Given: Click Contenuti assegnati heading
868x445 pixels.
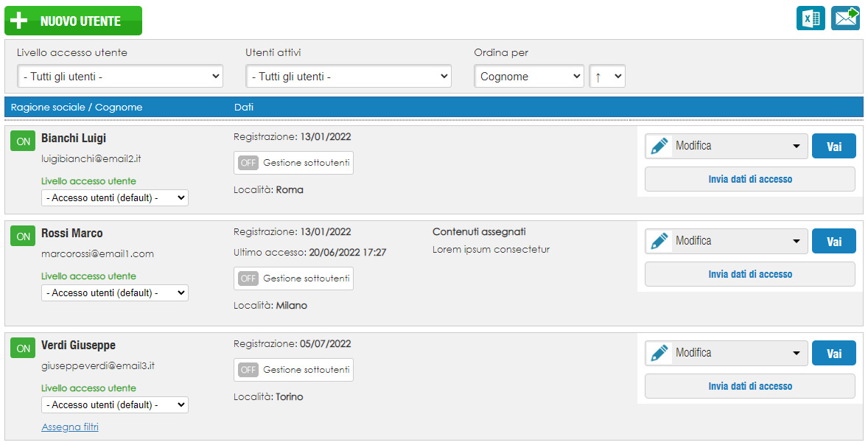Looking at the screenshot, I should (x=480, y=232).
